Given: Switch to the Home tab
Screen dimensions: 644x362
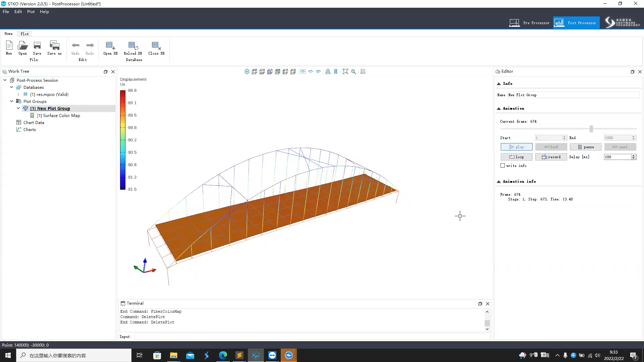Looking at the screenshot, I should 8,33.
